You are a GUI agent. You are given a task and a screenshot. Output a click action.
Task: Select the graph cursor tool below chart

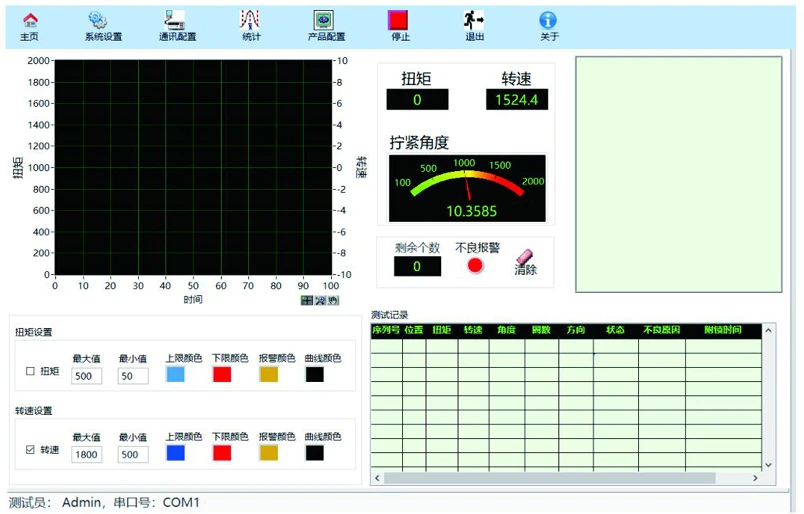click(307, 300)
